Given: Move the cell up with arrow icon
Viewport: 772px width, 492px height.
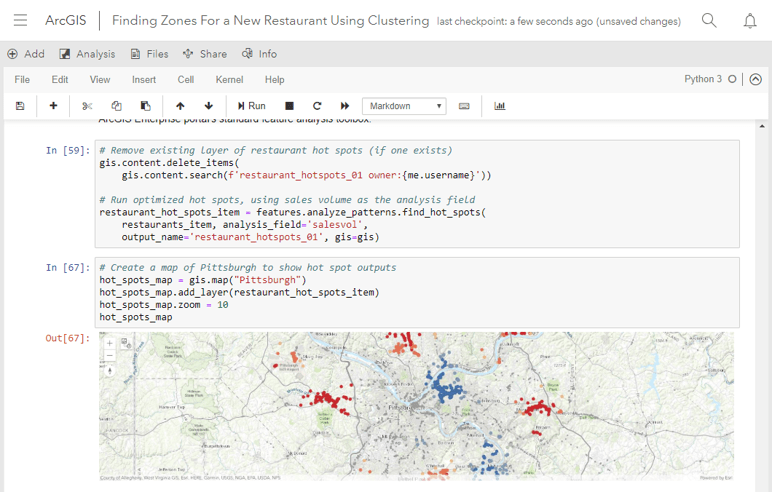Looking at the screenshot, I should coord(180,106).
